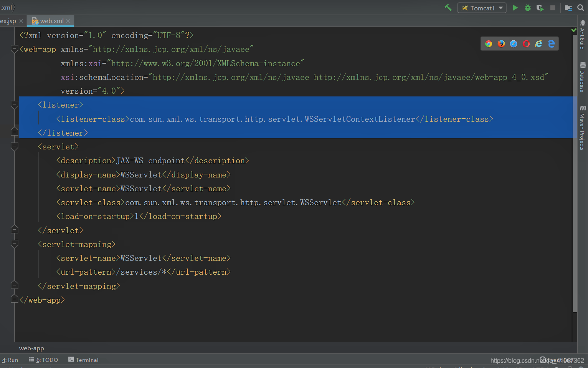
Task: Run with coverage icon
Action: pyautogui.click(x=540, y=8)
